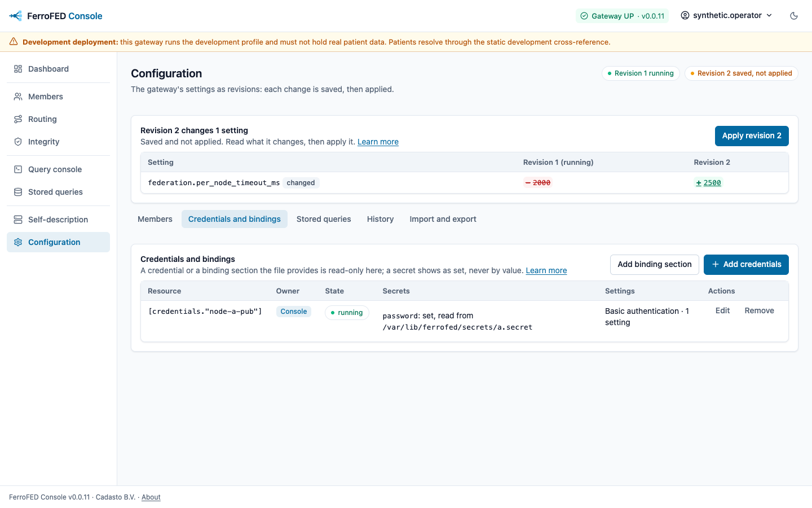Switch to the Stored queries tab
812x508 pixels.
[324, 219]
